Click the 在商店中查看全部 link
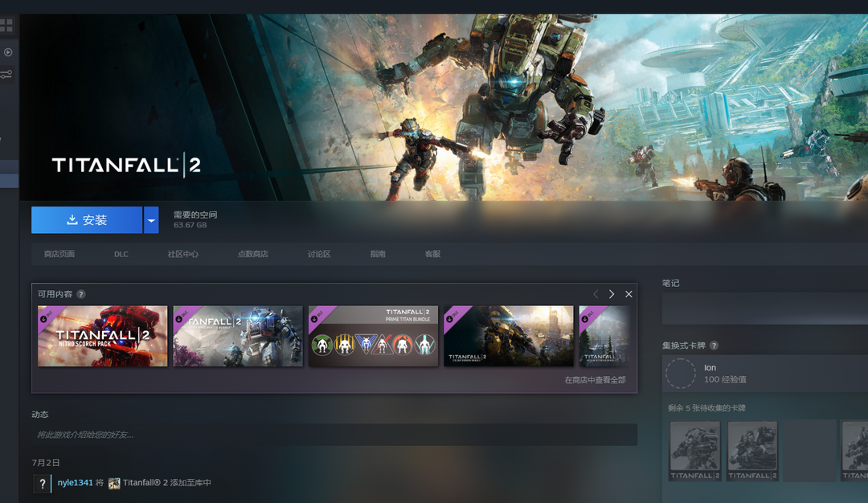 click(x=595, y=379)
